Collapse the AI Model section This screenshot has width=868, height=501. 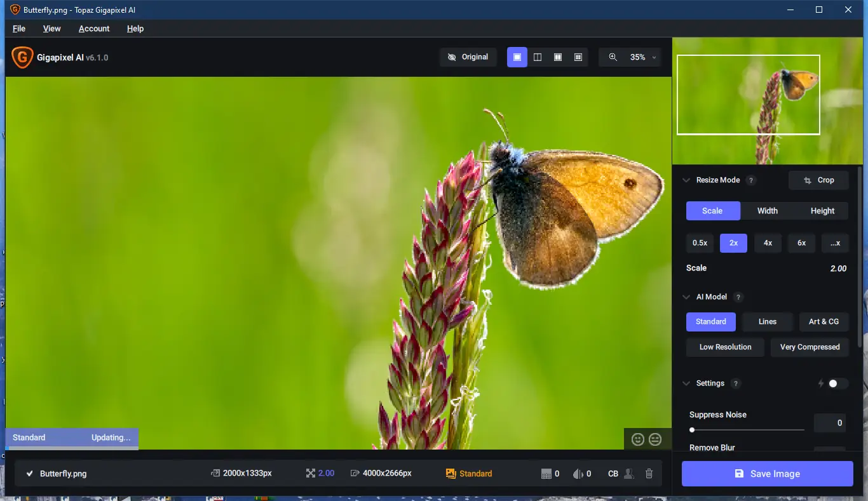(x=686, y=297)
